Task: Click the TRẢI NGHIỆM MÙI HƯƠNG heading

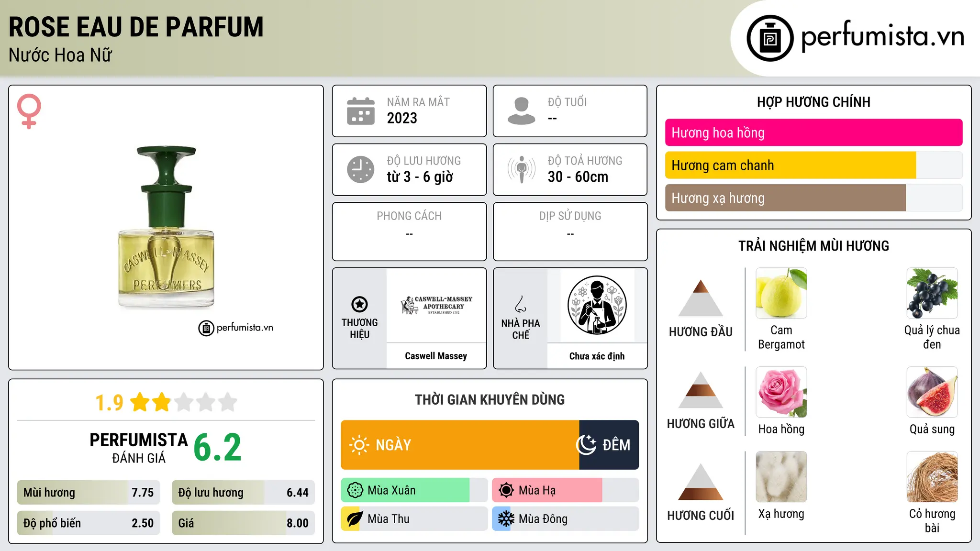Action: point(813,246)
